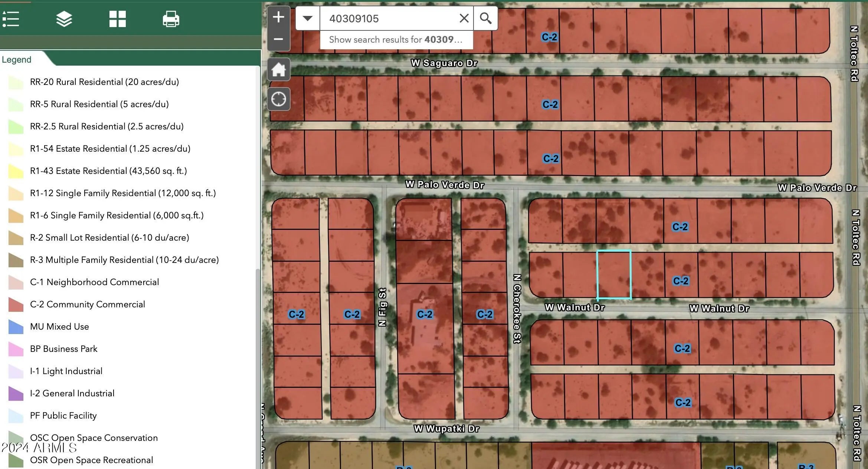Zoom in with the plus button
The width and height of the screenshot is (868, 469).
278,17
